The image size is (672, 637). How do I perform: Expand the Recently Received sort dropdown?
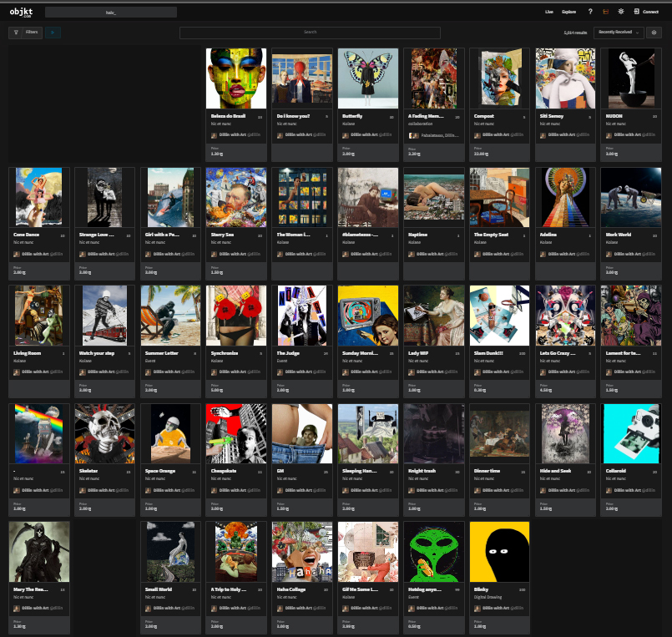pyautogui.click(x=619, y=33)
